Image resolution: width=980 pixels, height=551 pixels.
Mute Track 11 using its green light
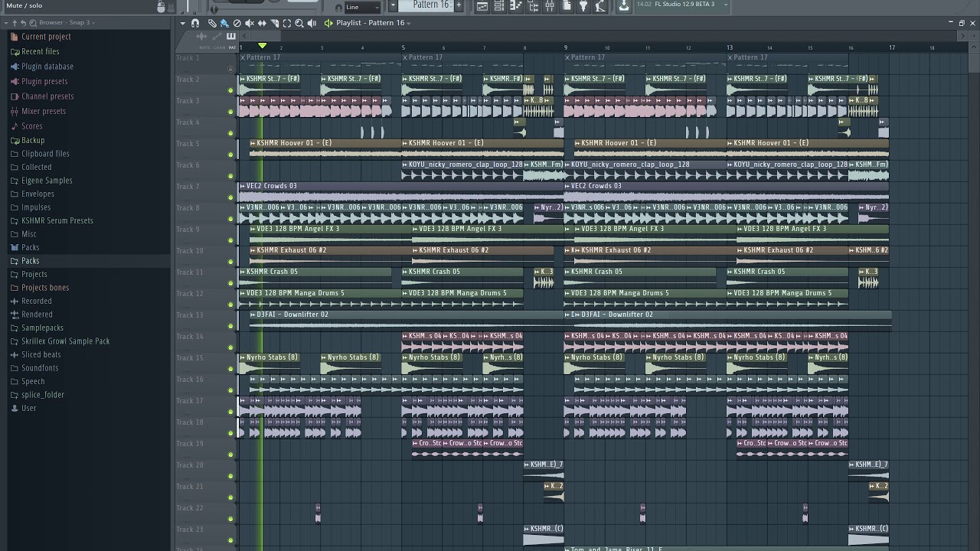click(x=230, y=283)
